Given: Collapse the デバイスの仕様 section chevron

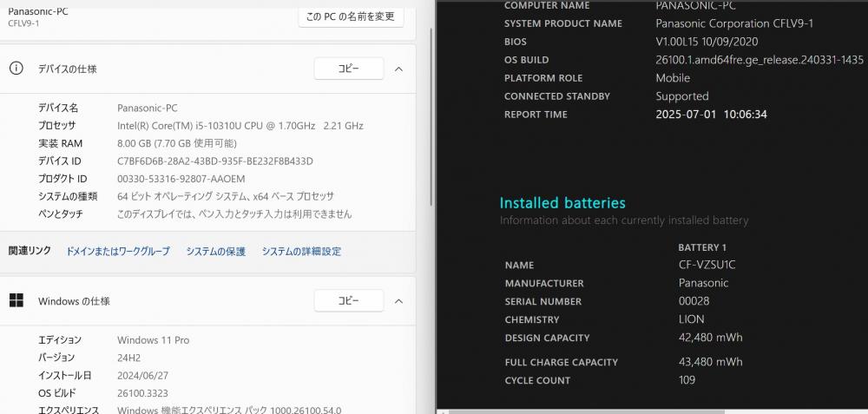Looking at the screenshot, I should (398, 69).
